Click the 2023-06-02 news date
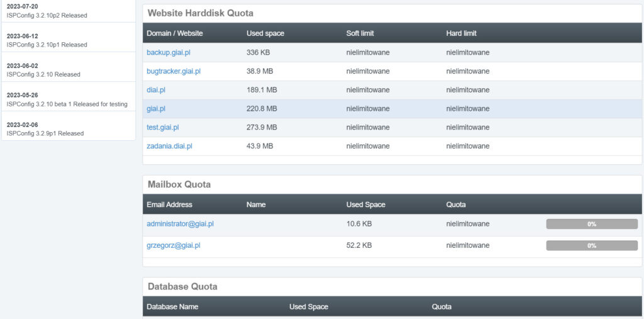This screenshot has height=319, width=644. click(22, 66)
